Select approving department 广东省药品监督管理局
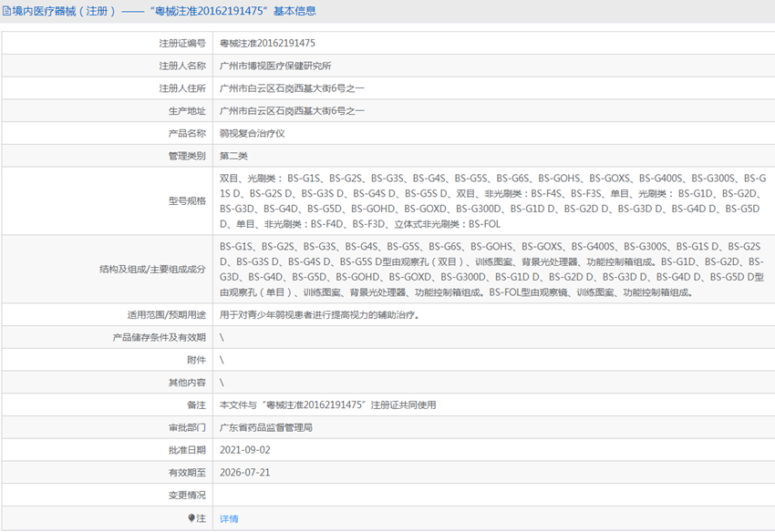 tap(266, 428)
